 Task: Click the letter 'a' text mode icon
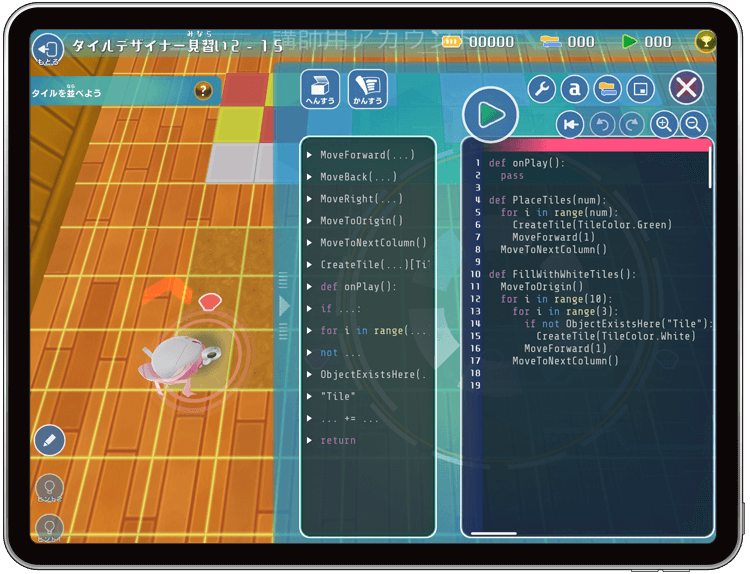point(574,89)
